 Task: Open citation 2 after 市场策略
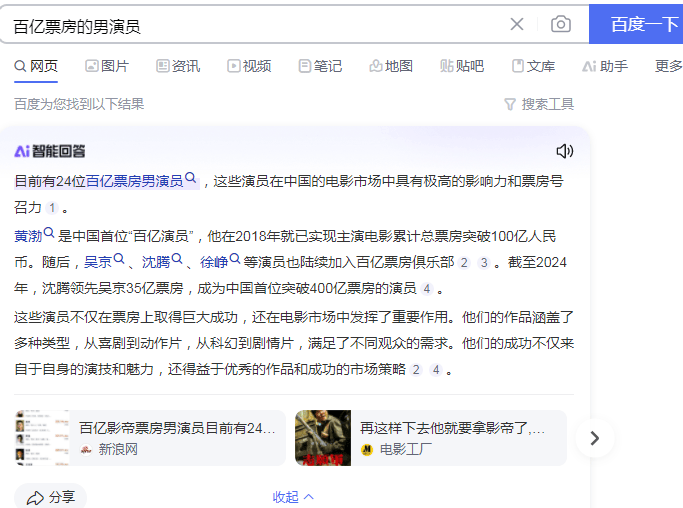pos(416,370)
